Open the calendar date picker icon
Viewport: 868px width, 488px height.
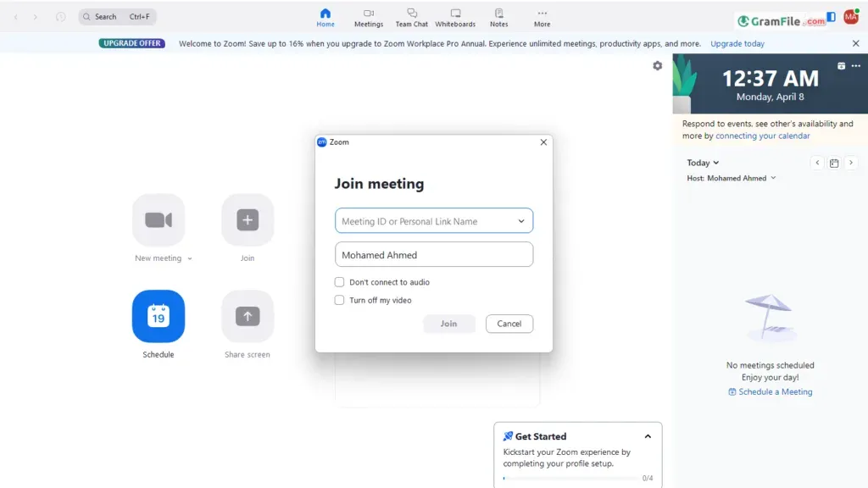(x=834, y=163)
